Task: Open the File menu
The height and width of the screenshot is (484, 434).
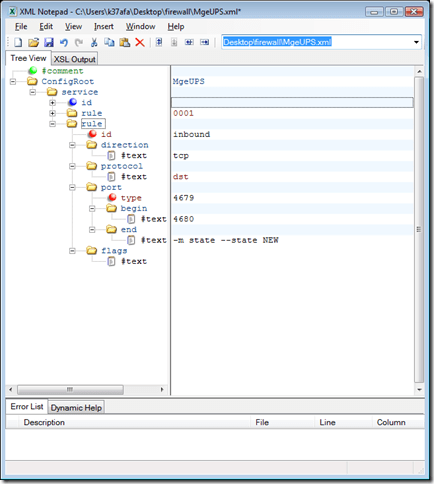Action: coord(21,26)
